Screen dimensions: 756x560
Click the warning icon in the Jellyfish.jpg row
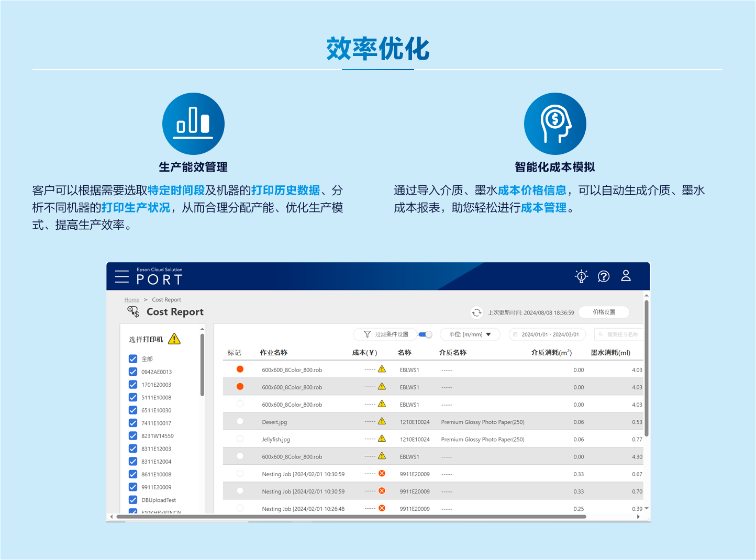point(382,439)
